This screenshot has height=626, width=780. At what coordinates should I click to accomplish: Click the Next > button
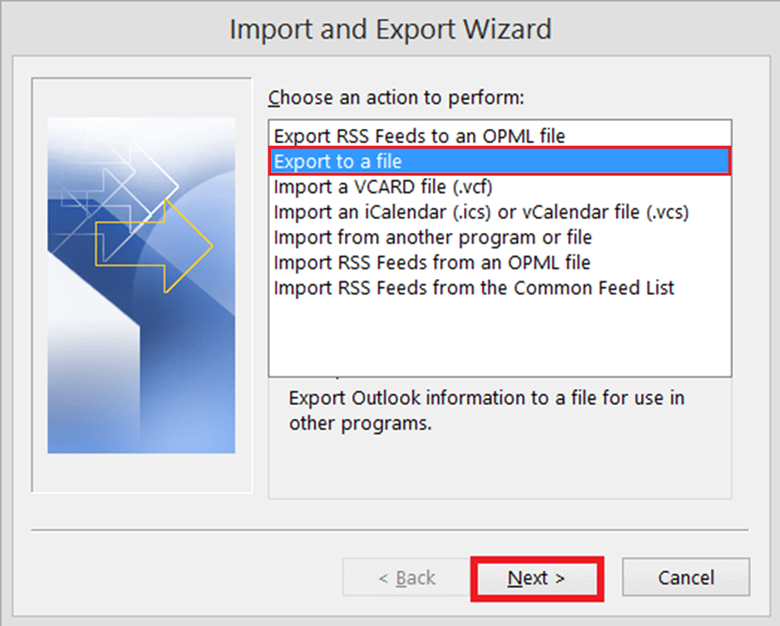(x=537, y=578)
